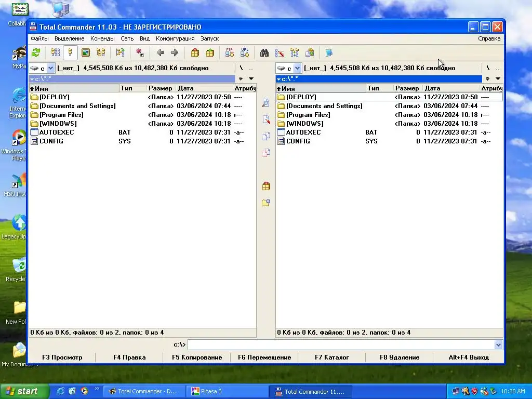This screenshot has height=399, width=532.
Task: Open the right panel drive C dropdown
Action: pyautogui.click(x=298, y=68)
